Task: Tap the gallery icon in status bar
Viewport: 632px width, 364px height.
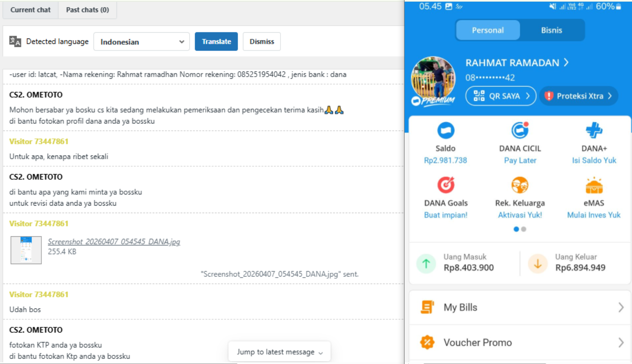Action: pyautogui.click(x=449, y=6)
